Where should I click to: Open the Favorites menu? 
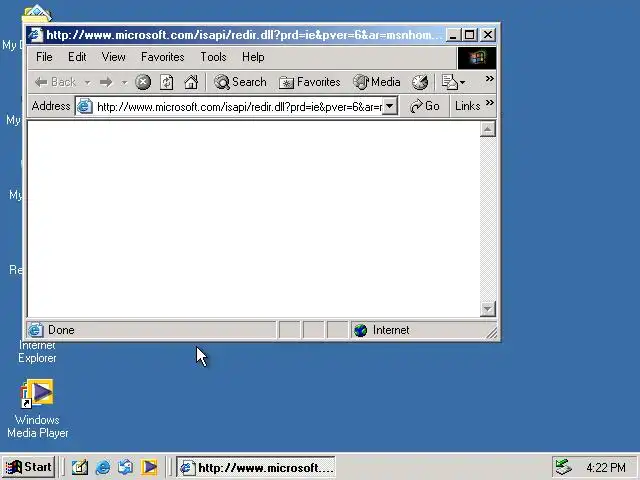coord(162,57)
